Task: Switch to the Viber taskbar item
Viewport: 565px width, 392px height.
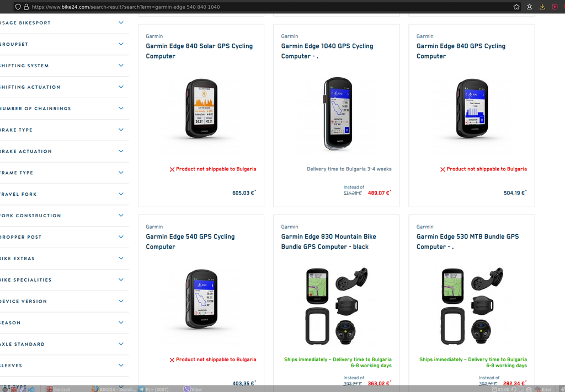Action: click(x=193, y=389)
